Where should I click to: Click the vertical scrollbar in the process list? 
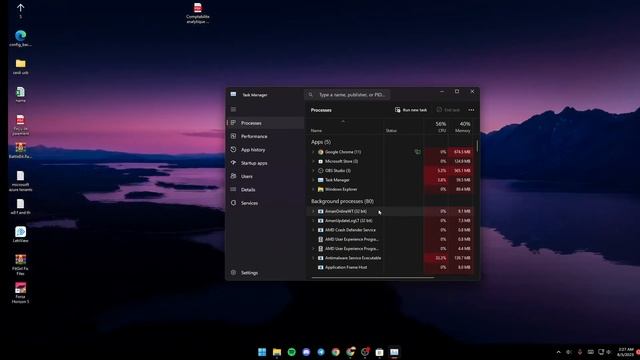477,146
